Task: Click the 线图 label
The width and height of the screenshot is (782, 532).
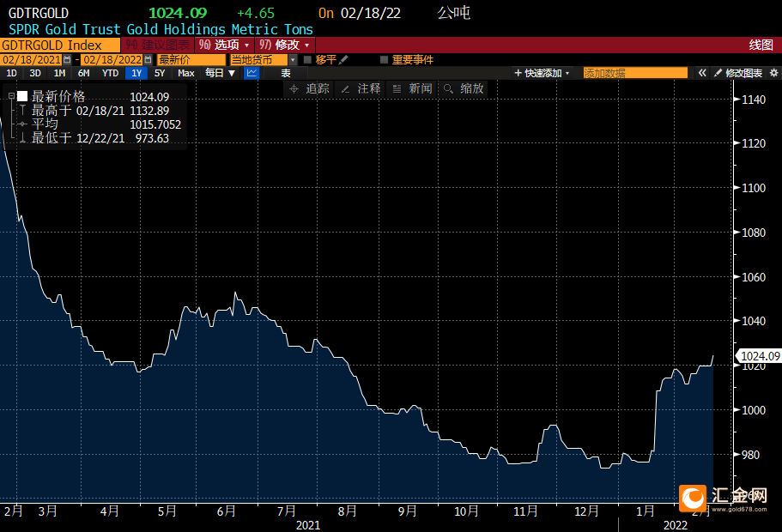Action: 761,45
